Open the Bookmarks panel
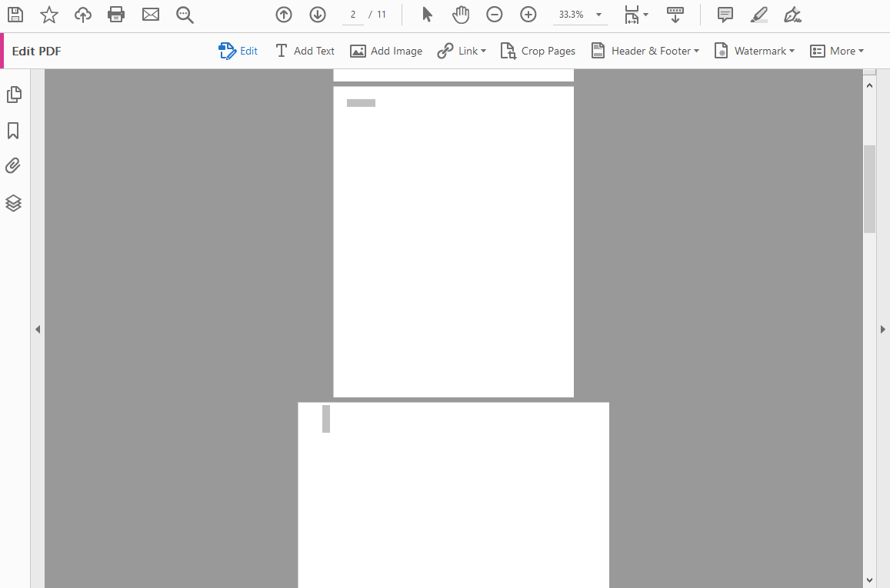The height and width of the screenshot is (588, 890). 13,131
